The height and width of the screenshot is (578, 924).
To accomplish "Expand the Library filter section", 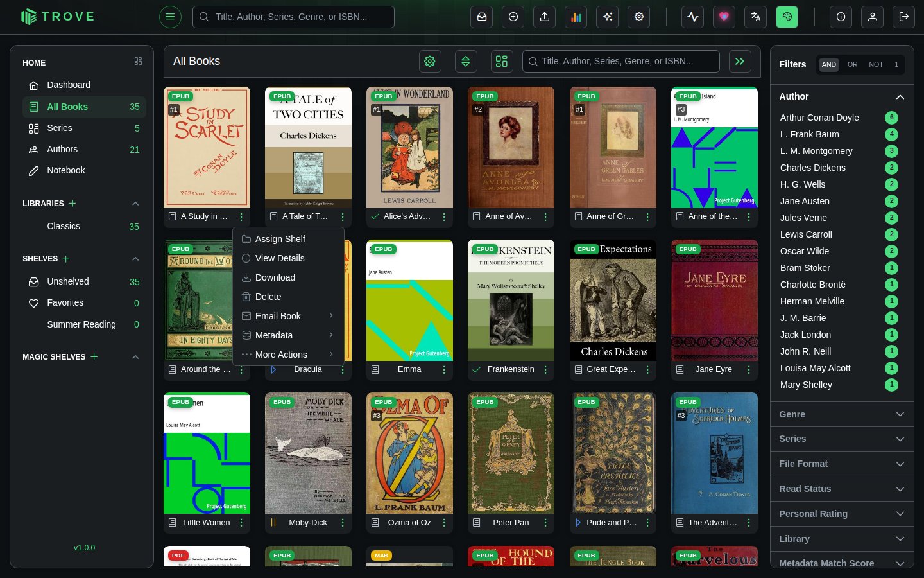I will point(842,539).
